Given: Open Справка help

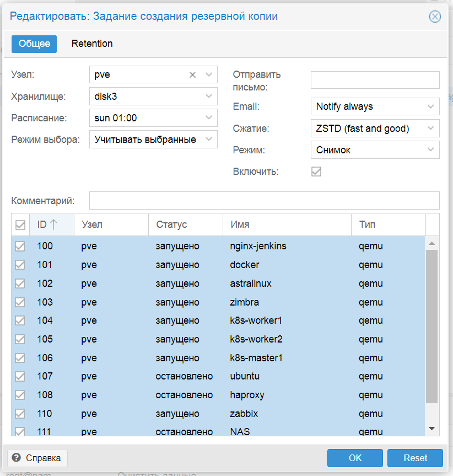Looking at the screenshot, I should click(37, 458).
